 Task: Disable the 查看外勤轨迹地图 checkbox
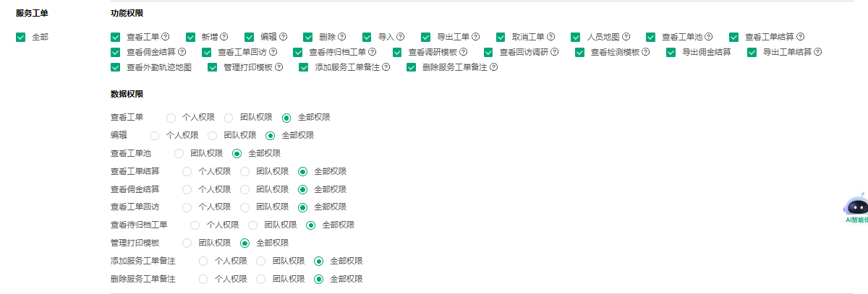(115, 67)
